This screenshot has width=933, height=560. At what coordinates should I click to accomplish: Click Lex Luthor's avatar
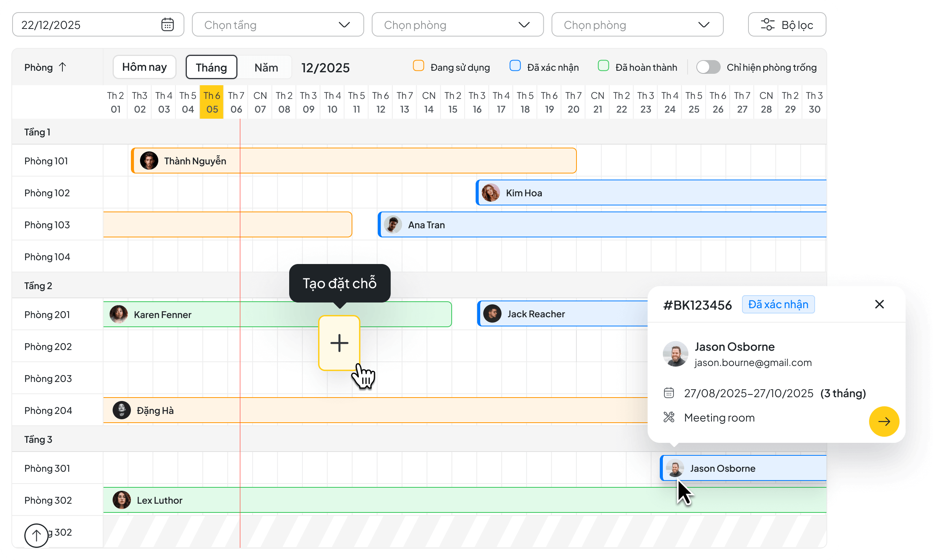(x=122, y=500)
